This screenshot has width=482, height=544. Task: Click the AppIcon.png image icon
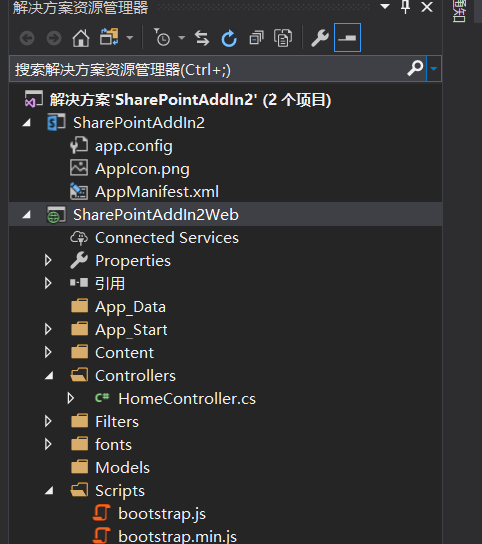(79, 168)
